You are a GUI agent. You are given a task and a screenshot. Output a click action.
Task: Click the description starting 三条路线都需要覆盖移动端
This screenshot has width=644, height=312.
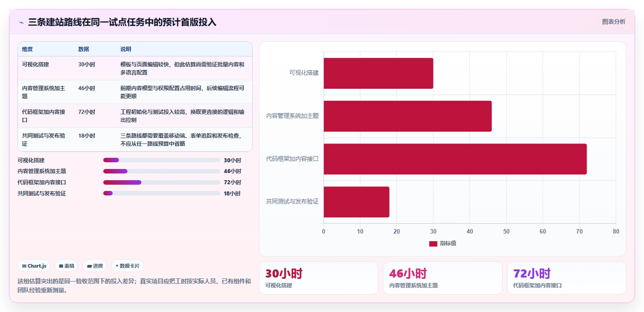pyautogui.click(x=182, y=140)
